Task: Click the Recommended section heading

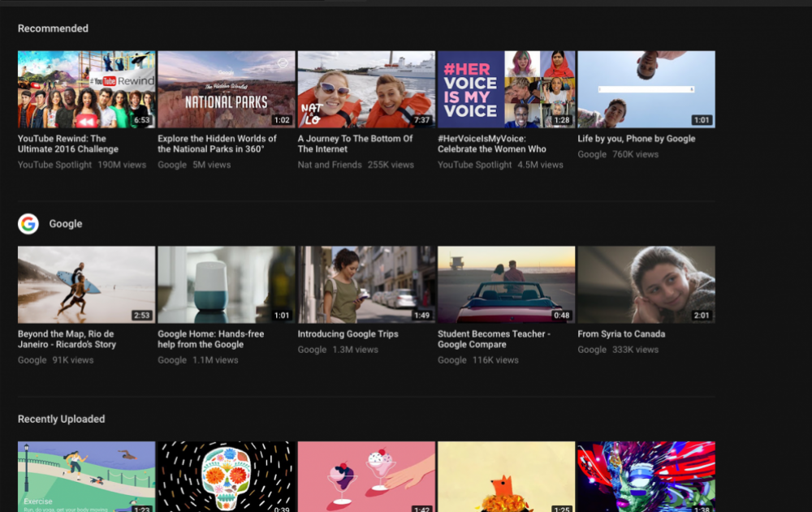Action: pos(53,28)
